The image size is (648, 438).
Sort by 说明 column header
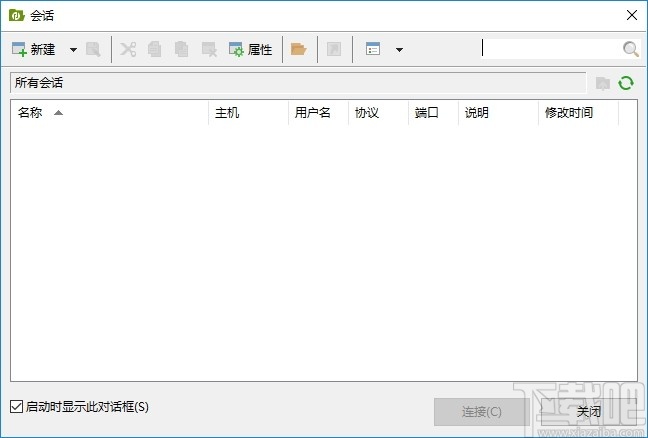tap(498, 112)
